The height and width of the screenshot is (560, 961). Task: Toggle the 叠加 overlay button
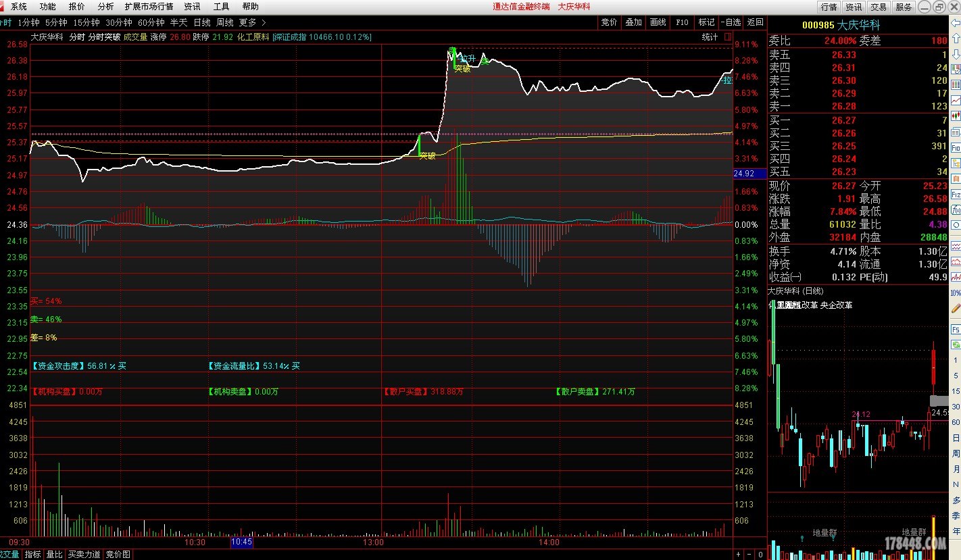pyautogui.click(x=633, y=22)
